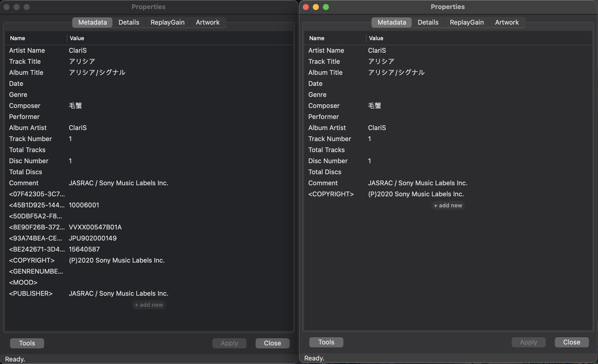Click Tools button in left window

tap(27, 343)
